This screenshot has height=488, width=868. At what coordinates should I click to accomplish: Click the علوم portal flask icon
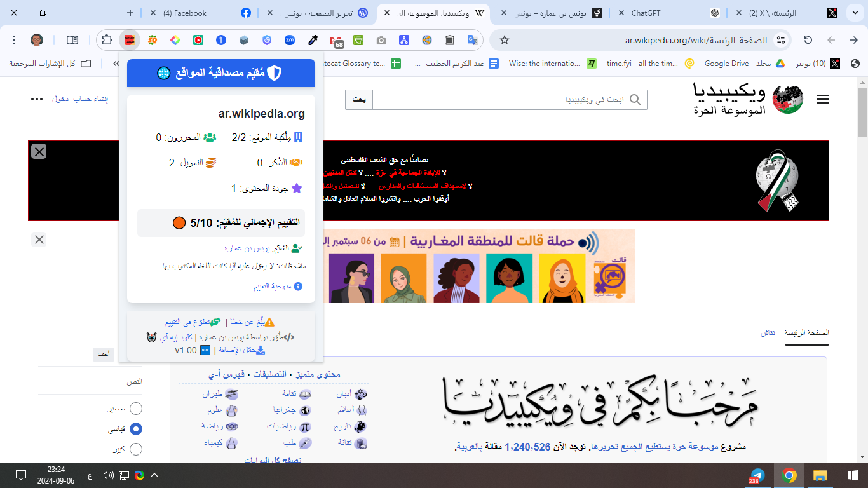coord(231,410)
